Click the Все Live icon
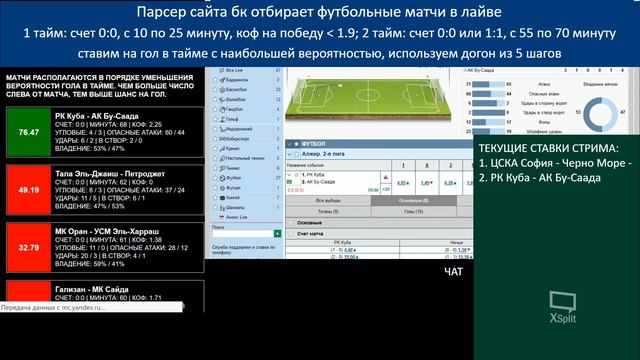The height and width of the screenshot is (360, 640). (222, 70)
